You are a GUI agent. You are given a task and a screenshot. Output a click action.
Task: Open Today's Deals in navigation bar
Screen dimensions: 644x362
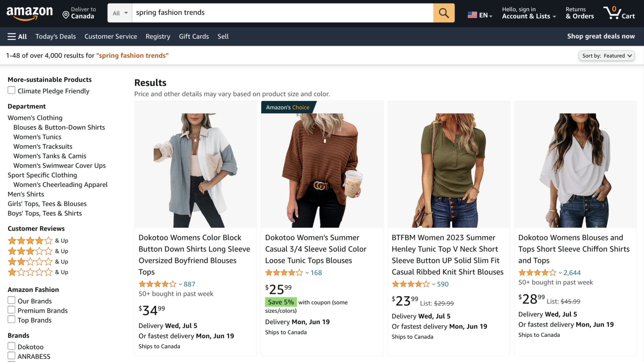[55, 37]
